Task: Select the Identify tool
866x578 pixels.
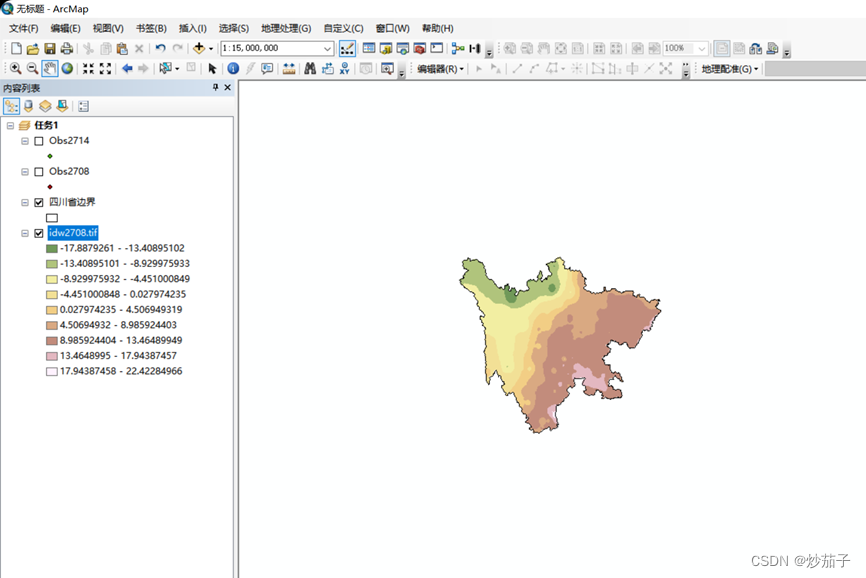Action: [233, 69]
